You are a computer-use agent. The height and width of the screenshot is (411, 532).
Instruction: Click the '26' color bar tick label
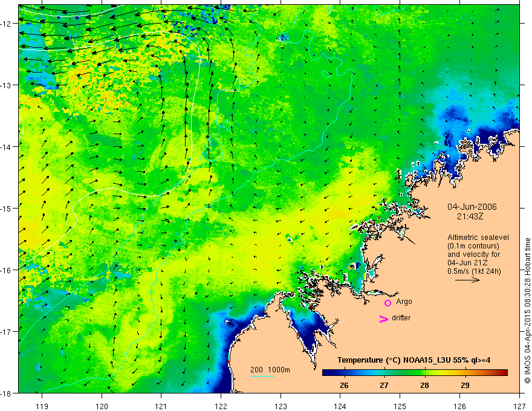[x=344, y=385]
